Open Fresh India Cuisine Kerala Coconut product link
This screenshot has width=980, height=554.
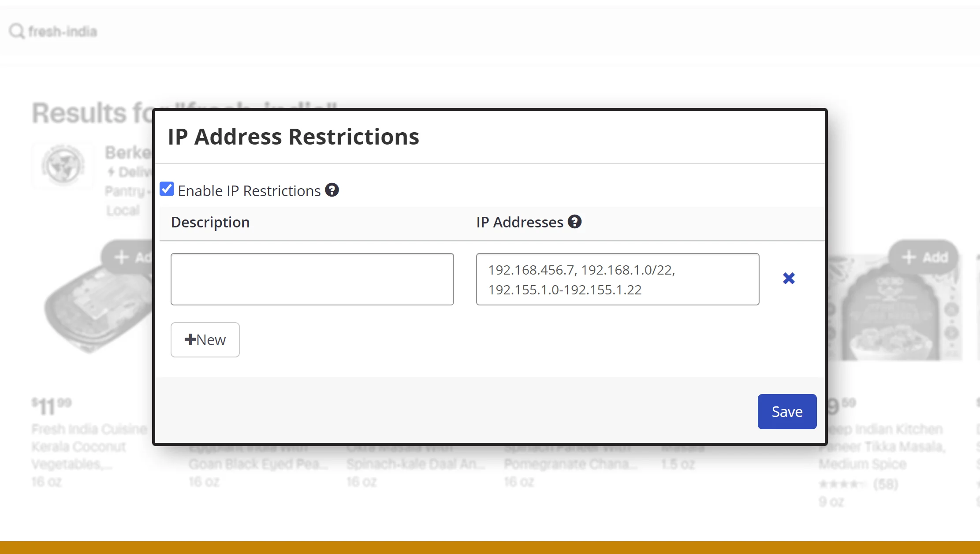coord(89,446)
